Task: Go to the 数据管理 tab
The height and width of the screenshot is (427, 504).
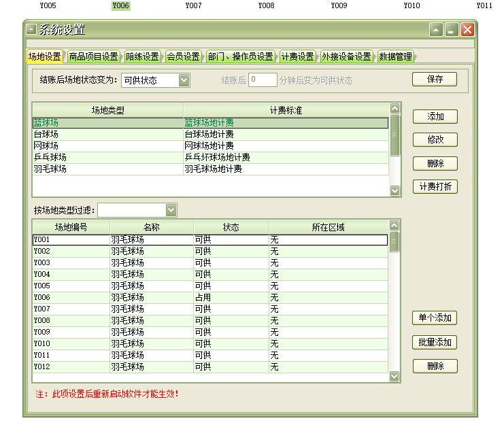Action: click(395, 56)
